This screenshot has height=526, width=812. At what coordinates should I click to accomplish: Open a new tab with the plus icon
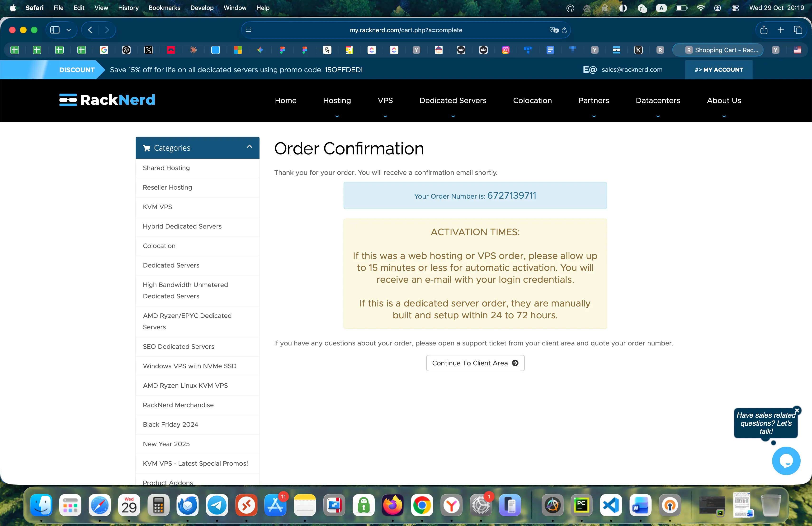[781, 30]
